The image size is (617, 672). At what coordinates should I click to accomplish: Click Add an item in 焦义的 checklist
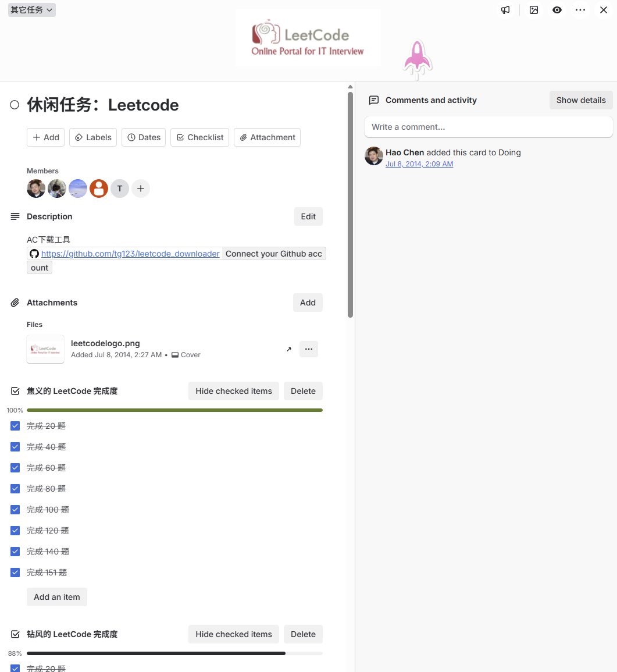[57, 597]
